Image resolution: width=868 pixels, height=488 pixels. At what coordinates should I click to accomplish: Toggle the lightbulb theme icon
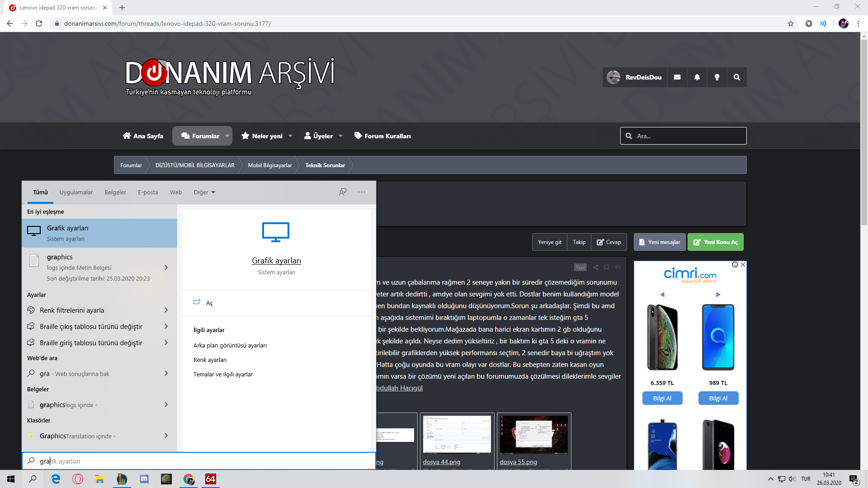coord(717,77)
